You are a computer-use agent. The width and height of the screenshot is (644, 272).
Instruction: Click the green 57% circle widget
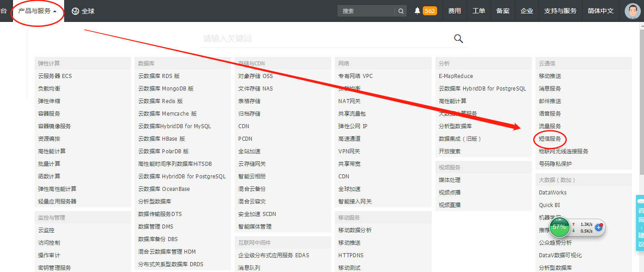[x=559, y=227]
